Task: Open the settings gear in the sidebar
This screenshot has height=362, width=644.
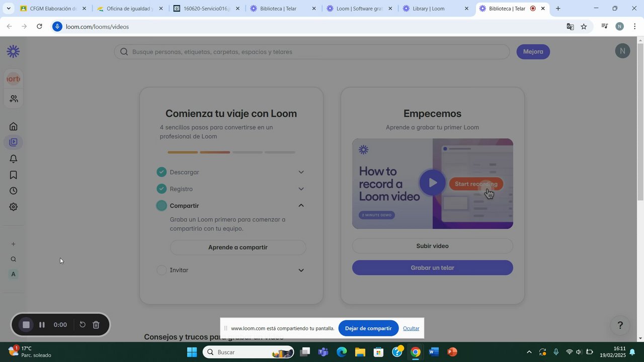Action: (x=14, y=207)
